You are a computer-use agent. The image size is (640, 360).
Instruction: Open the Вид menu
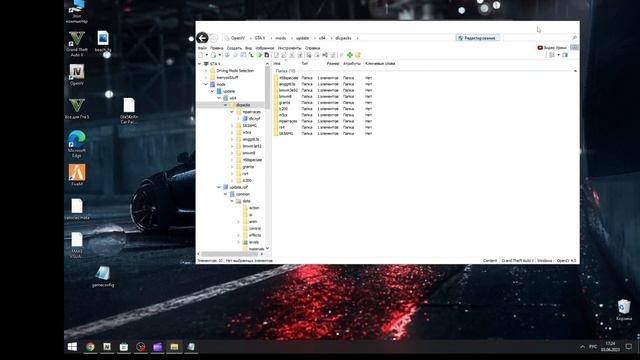pyautogui.click(x=248, y=48)
